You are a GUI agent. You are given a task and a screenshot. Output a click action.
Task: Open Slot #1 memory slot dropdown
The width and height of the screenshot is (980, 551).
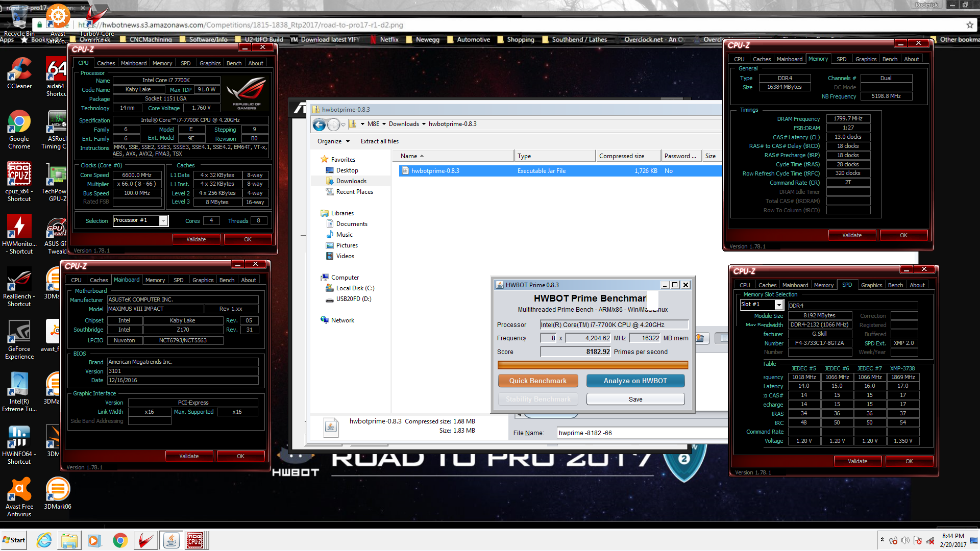[779, 305]
